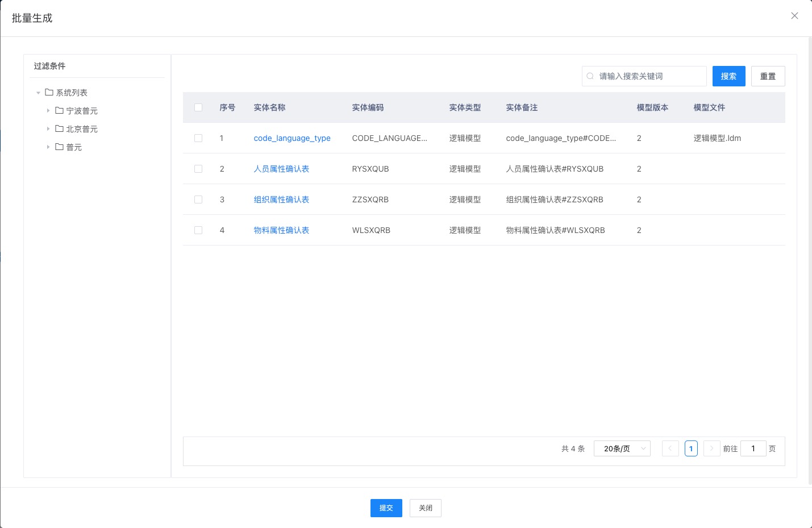Open the 20条/页 page size dropdown
This screenshot has width=812, height=528.
click(622, 448)
